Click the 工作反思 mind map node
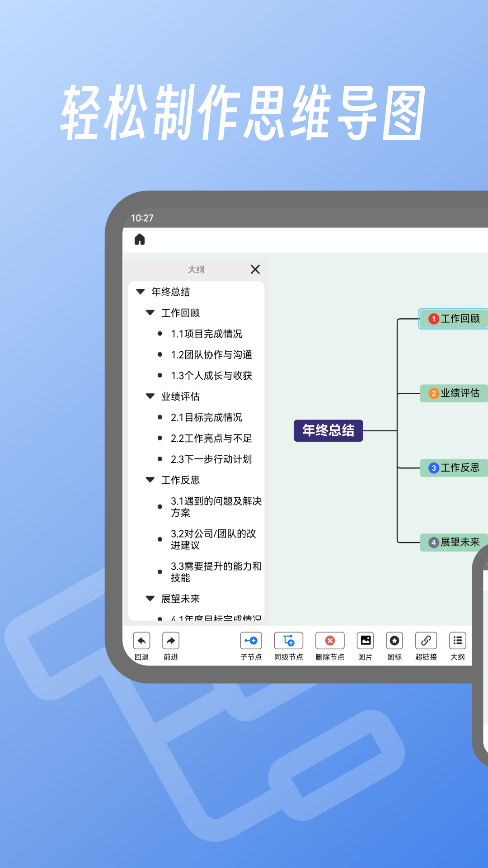Viewport: 488px width, 868px height. click(x=454, y=468)
